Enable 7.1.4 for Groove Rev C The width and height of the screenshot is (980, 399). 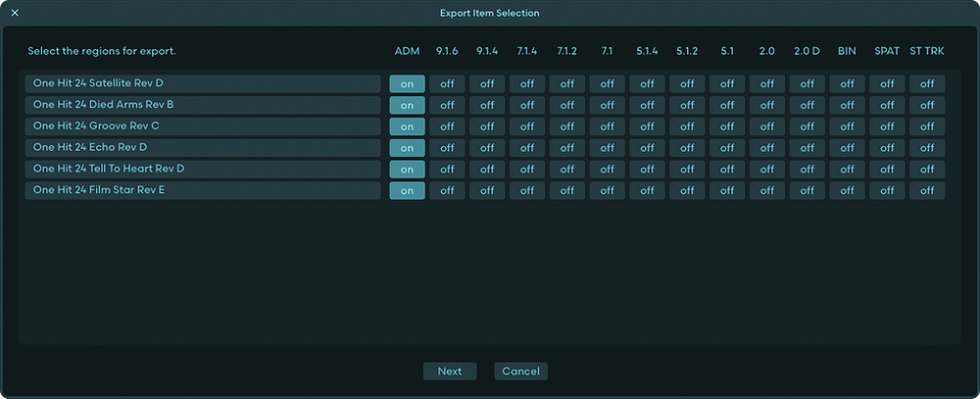coord(527,126)
